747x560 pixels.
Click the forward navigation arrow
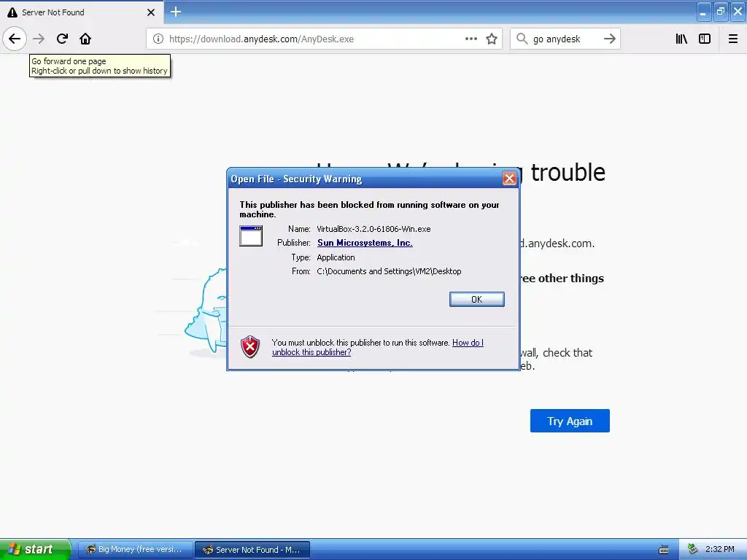coord(39,39)
